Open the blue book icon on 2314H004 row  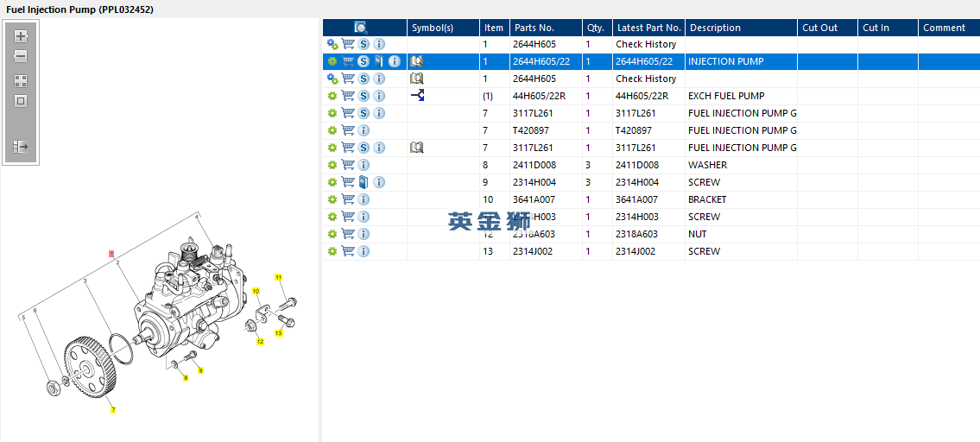pyautogui.click(x=364, y=182)
